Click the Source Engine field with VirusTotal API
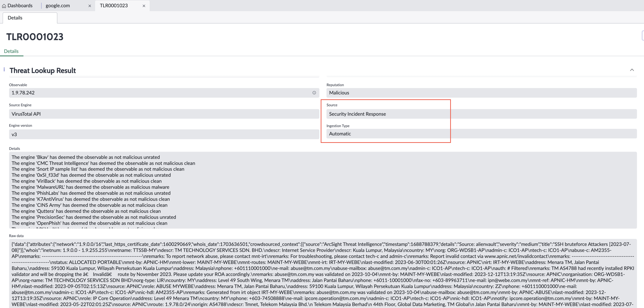 click(x=164, y=114)
